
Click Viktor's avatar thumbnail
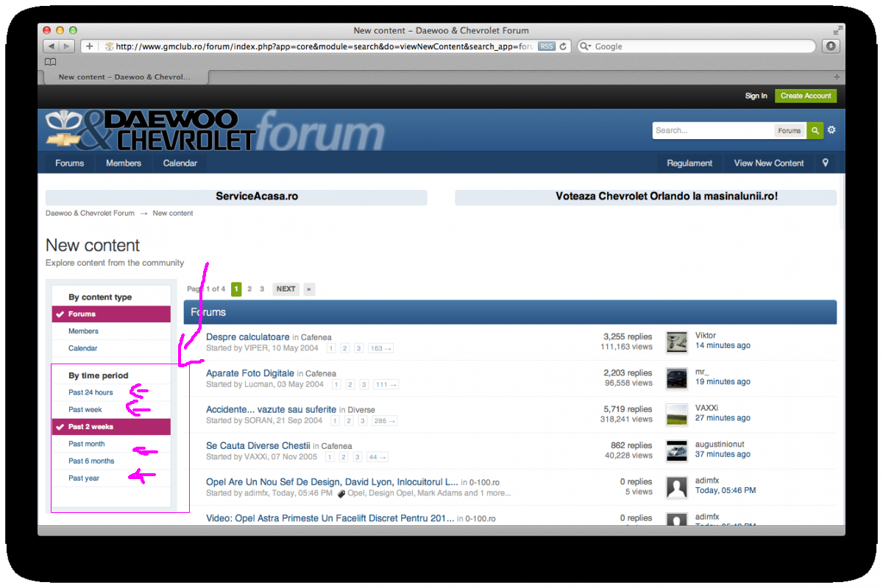pyautogui.click(x=676, y=341)
